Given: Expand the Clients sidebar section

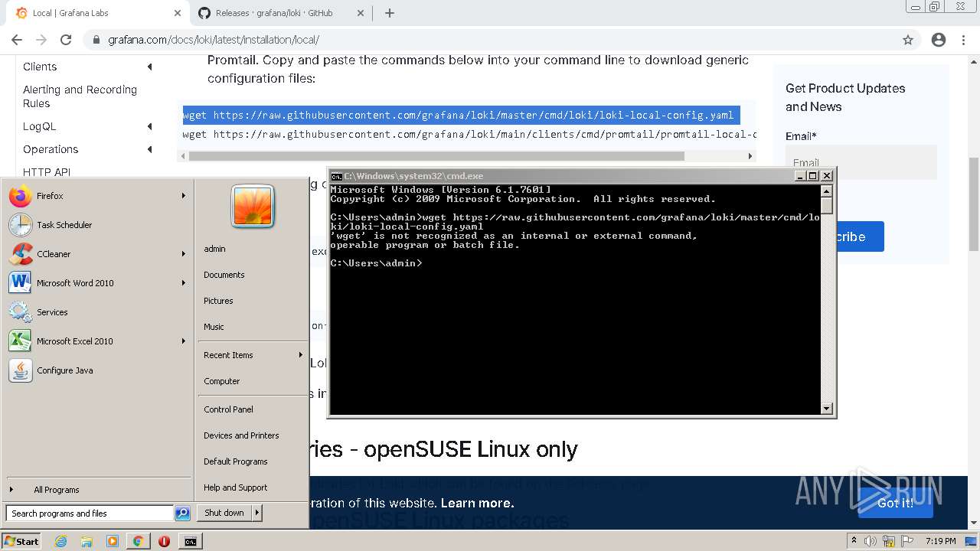Looking at the screenshot, I should tap(150, 67).
